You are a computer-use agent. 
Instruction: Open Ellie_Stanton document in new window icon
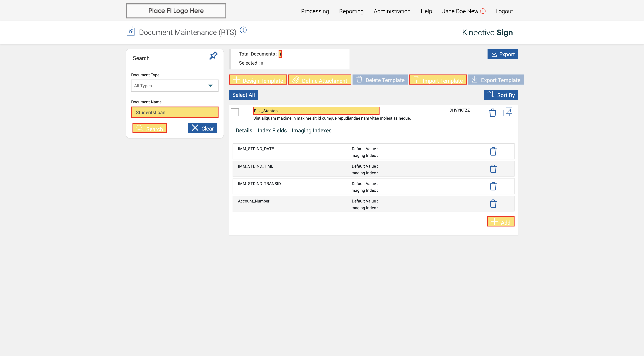click(507, 112)
